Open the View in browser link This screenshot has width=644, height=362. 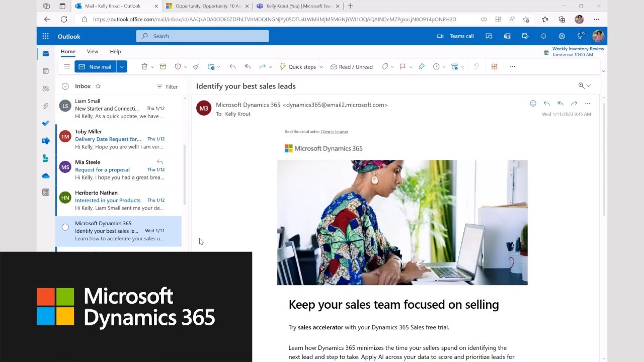[335, 132]
